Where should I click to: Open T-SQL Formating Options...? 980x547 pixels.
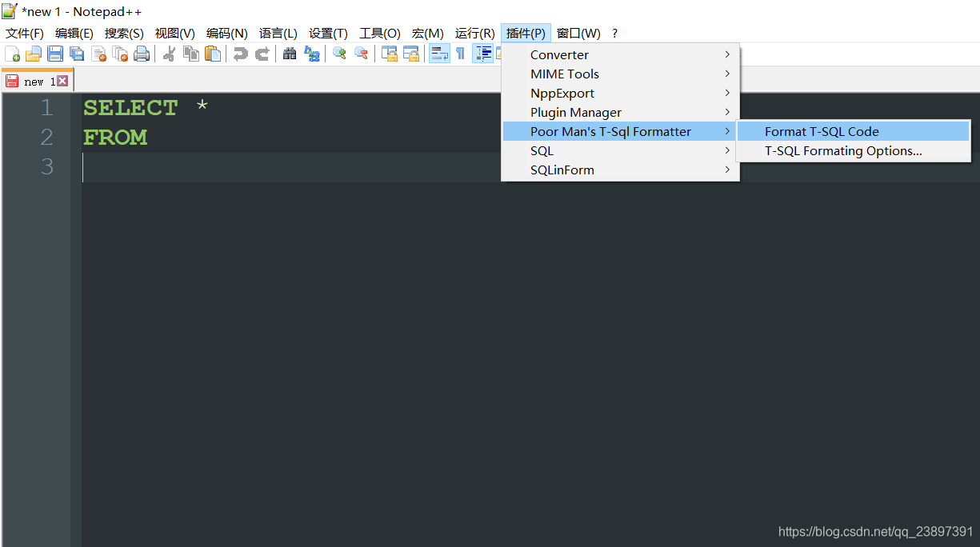[x=853, y=151]
